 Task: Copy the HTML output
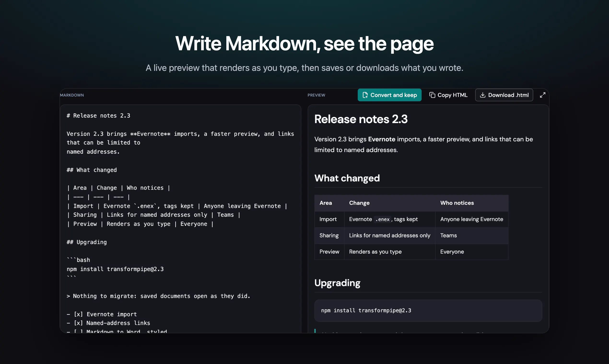tap(448, 95)
